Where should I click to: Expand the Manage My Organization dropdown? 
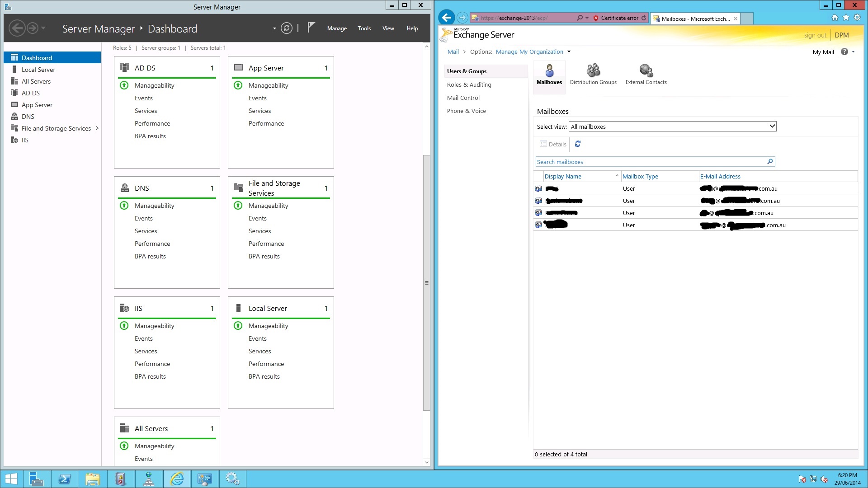coord(569,52)
